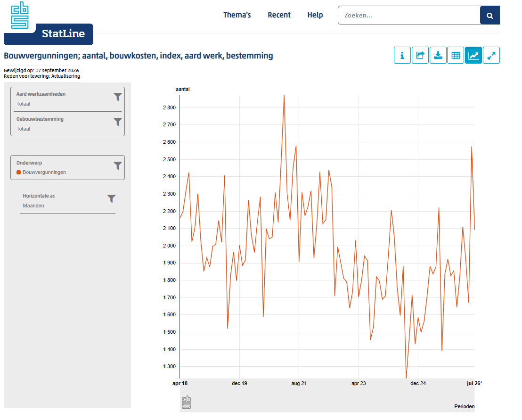522x420 pixels.
Task: Click inside the Zoeken search field
Action: (409, 16)
